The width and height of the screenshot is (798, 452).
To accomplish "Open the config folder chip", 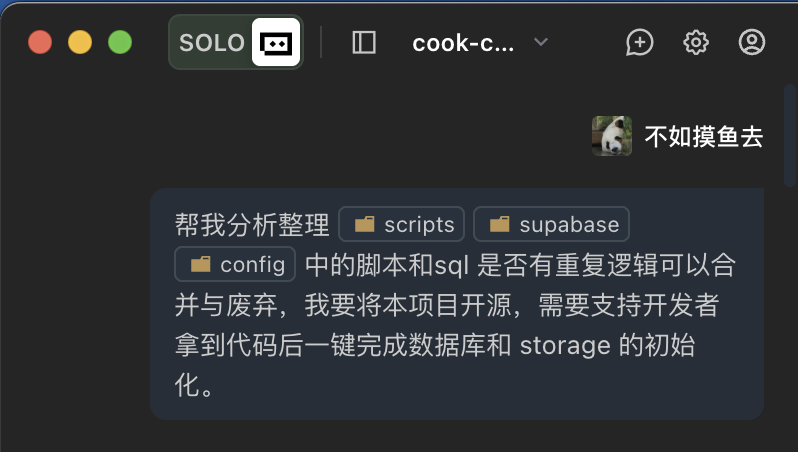I will tap(235, 264).
